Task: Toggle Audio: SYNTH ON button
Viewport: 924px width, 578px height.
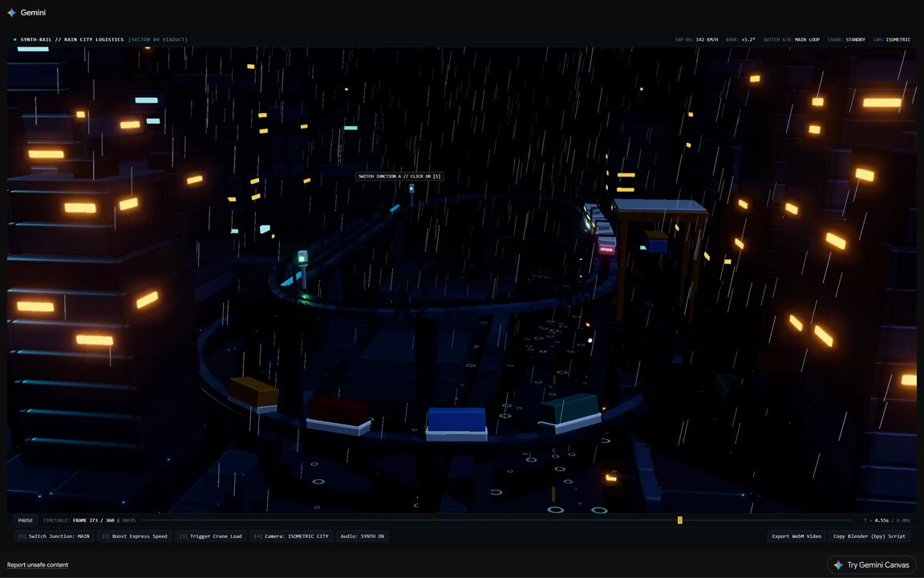Action: coord(362,536)
